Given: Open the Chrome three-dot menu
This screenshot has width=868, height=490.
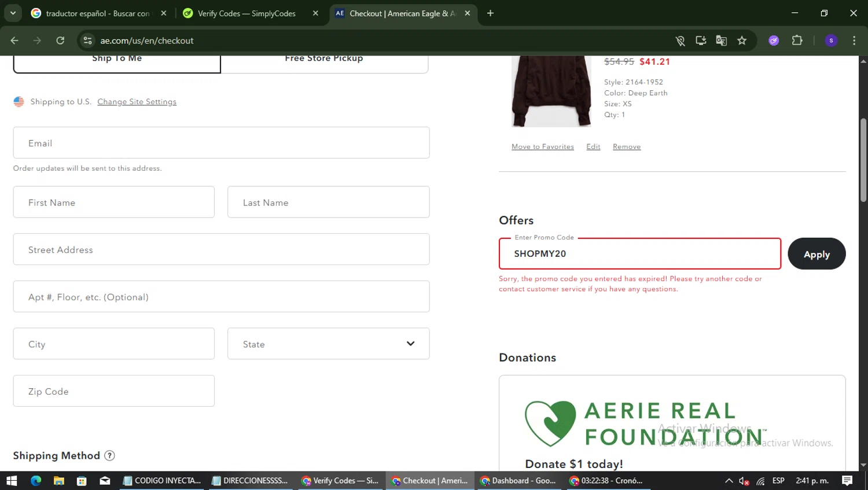Looking at the screenshot, I should point(854,40).
